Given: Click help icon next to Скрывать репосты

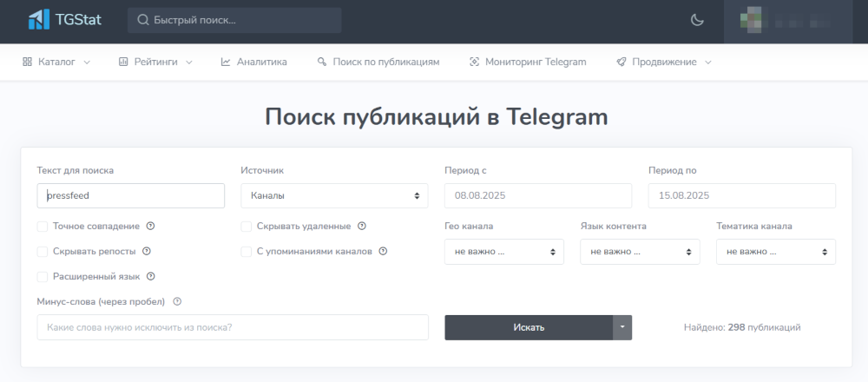Looking at the screenshot, I should [x=146, y=251].
